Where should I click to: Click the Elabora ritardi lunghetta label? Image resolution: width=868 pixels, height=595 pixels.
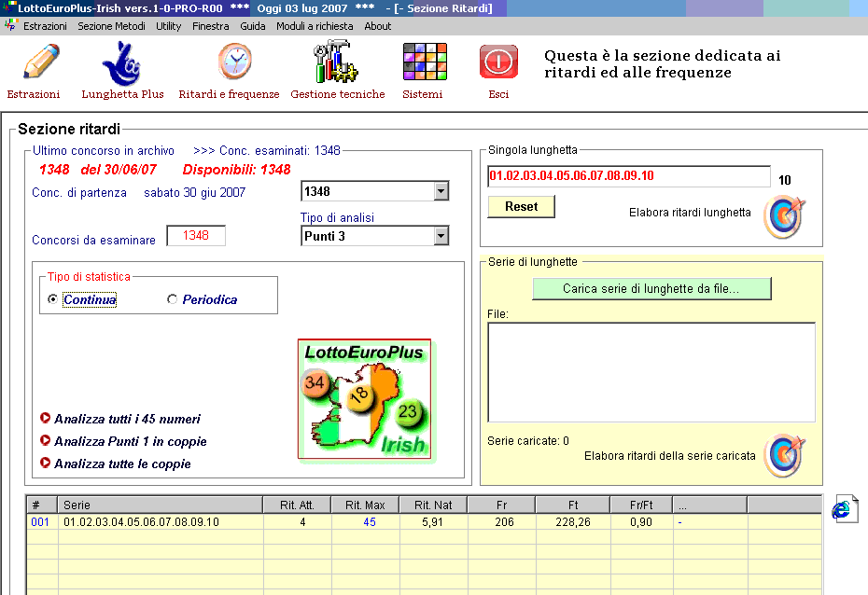click(x=690, y=213)
